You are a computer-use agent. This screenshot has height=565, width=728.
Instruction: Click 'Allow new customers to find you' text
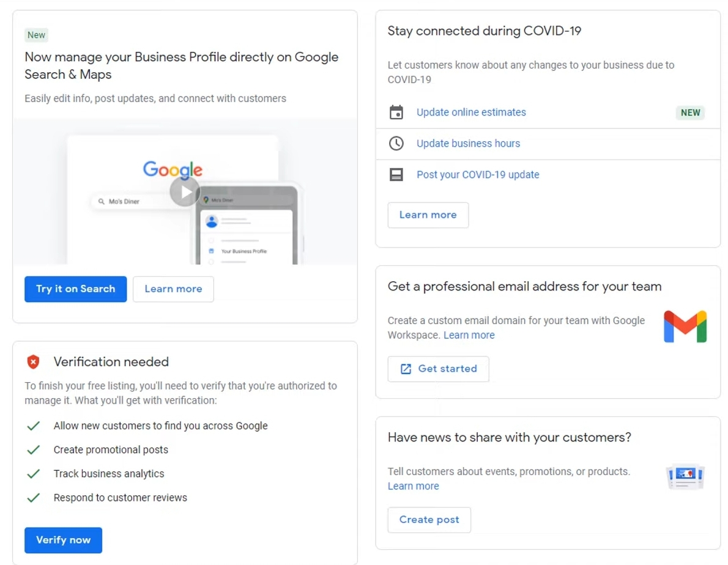(161, 426)
